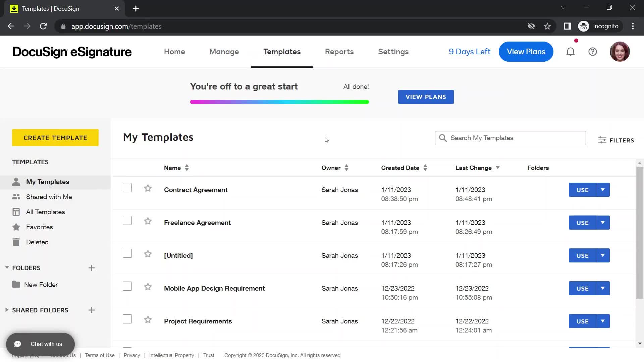Click the Favorites star icon in sidebar
The image size is (644, 362).
(x=16, y=227)
